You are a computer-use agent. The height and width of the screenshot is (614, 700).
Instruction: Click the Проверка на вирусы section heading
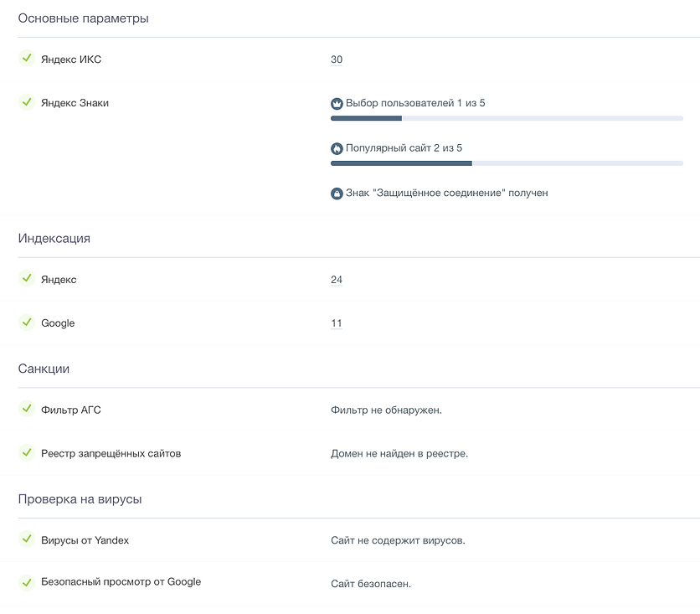80,499
